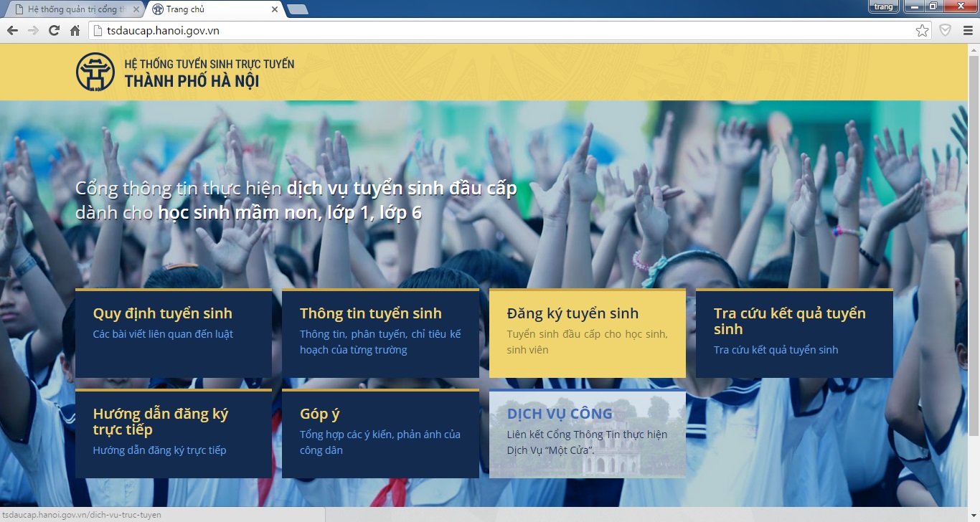Switch to Hệ thống quản trị tab
Viewport: 980px width, 522px height.
click(72, 9)
